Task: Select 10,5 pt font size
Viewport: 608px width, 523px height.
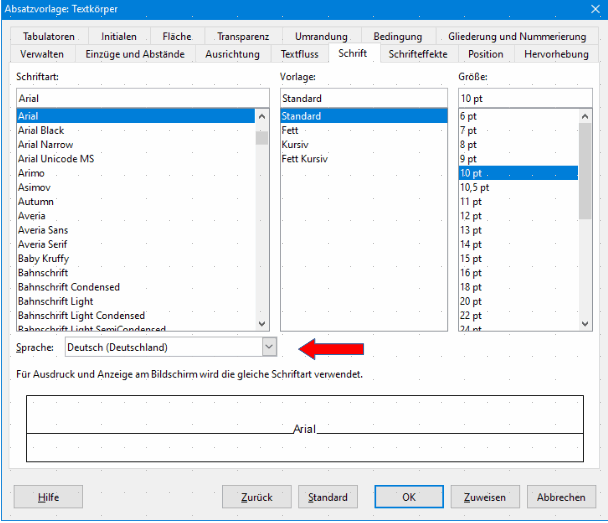Action: [518, 188]
